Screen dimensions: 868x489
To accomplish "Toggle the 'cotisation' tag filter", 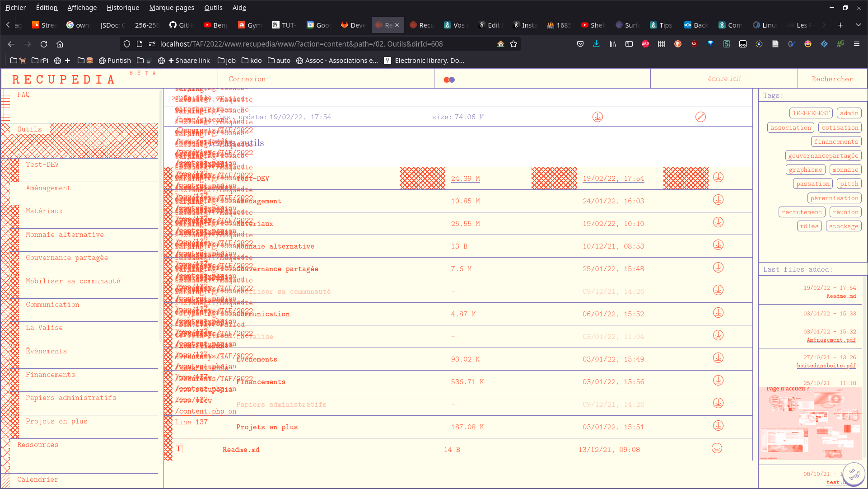I will 840,128.
